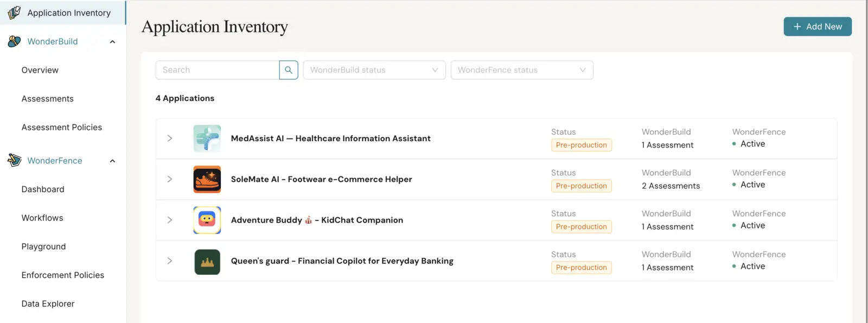
Task: Select the Adventure Buddy application title
Action: 317,220
